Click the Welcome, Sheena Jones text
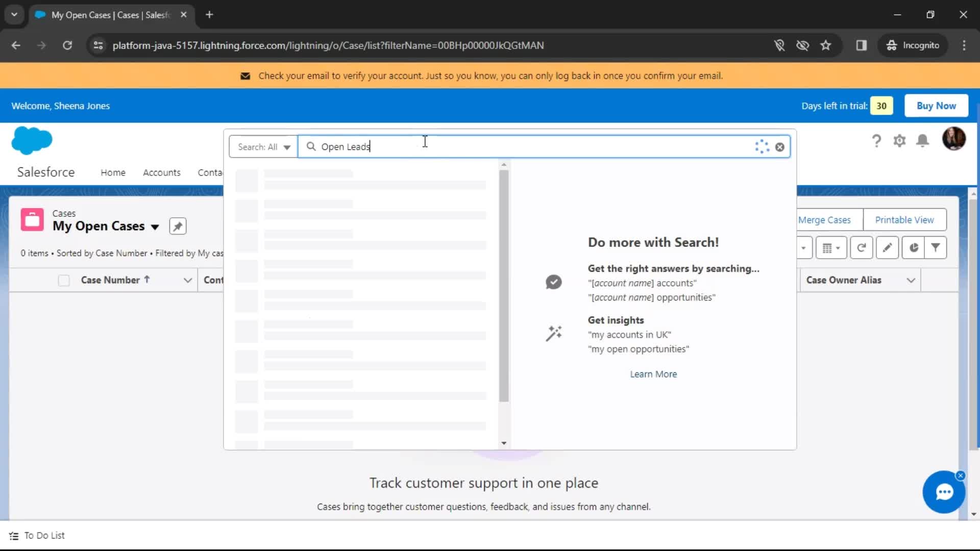The height and width of the screenshot is (551, 980). [x=61, y=106]
